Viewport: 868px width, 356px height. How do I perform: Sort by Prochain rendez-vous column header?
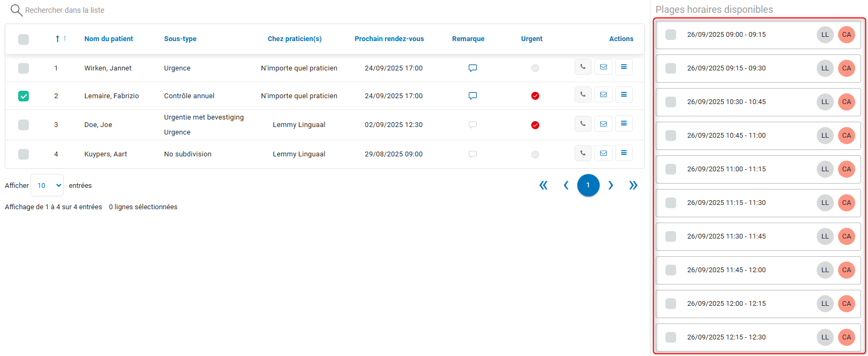[389, 39]
